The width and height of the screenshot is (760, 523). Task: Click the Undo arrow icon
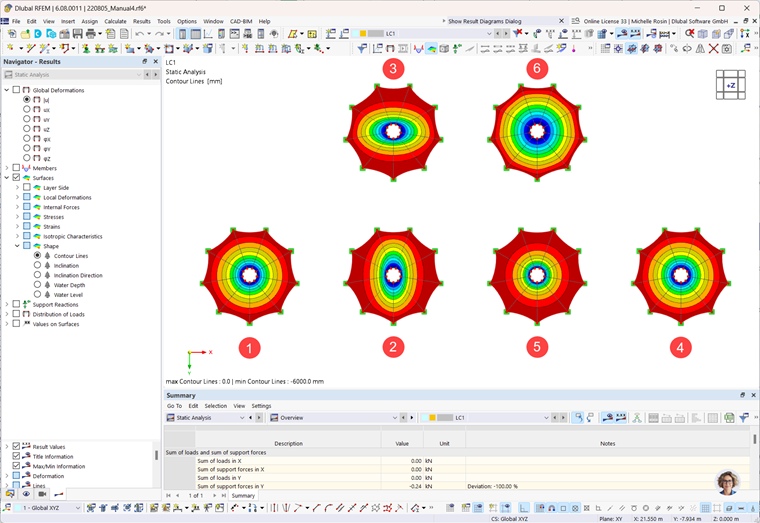click(x=140, y=34)
